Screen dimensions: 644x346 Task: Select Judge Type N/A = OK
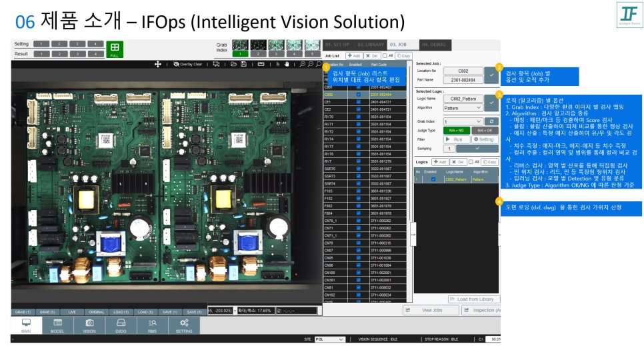[x=485, y=130]
